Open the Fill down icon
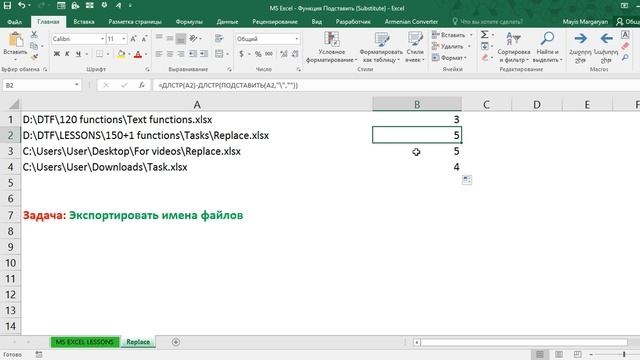 pyautogui.click(x=484, y=46)
